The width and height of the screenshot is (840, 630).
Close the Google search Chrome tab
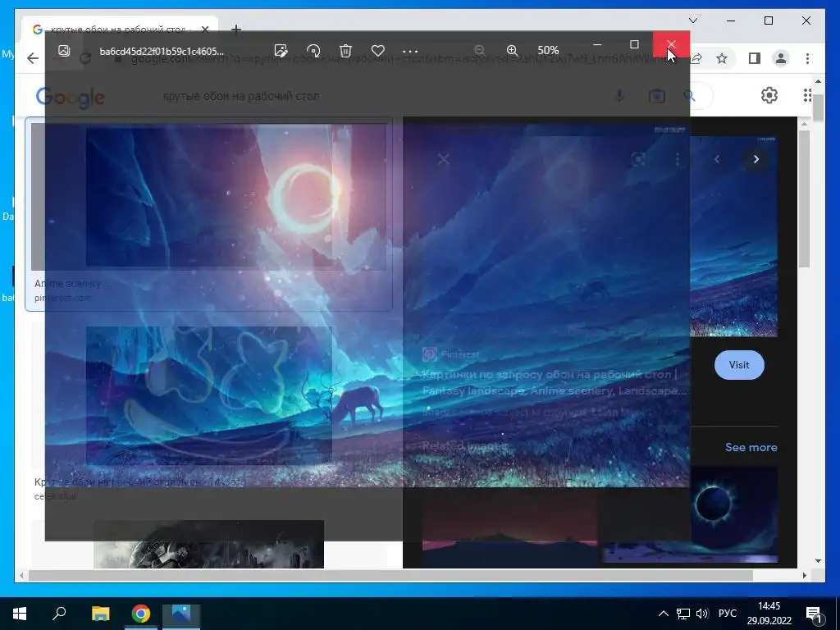pos(204,29)
